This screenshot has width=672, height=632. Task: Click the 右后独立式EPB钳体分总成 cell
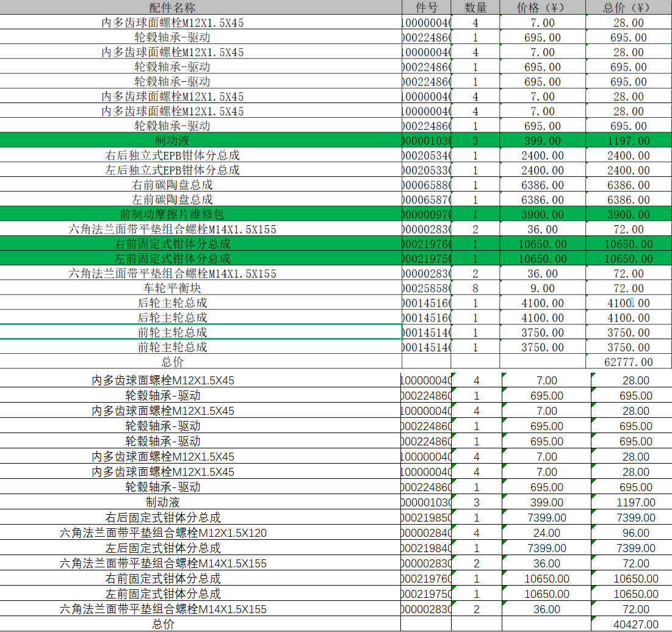click(x=172, y=156)
